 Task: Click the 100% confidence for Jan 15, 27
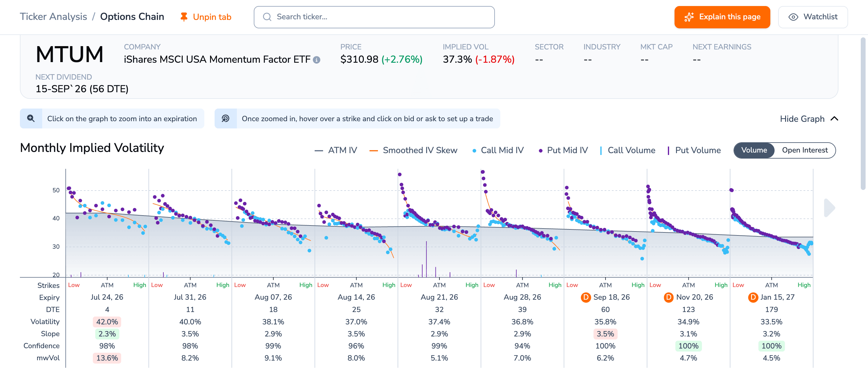click(x=771, y=346)
